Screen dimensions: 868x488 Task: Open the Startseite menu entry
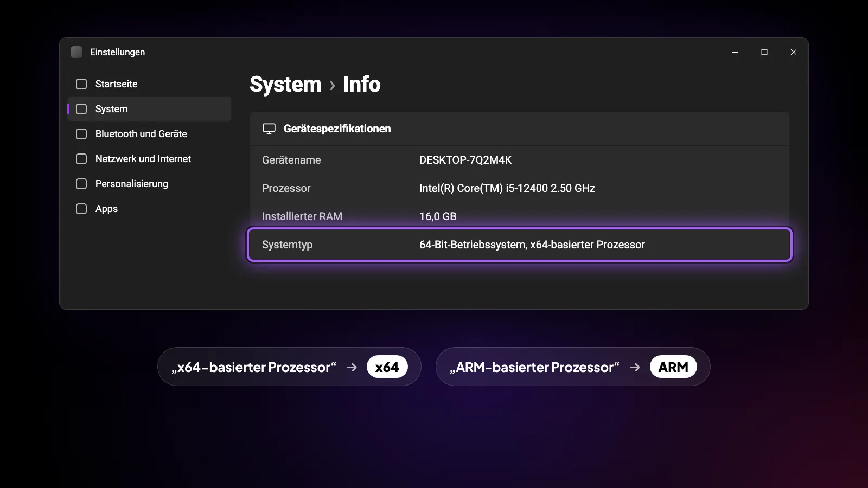coord(149,84)
